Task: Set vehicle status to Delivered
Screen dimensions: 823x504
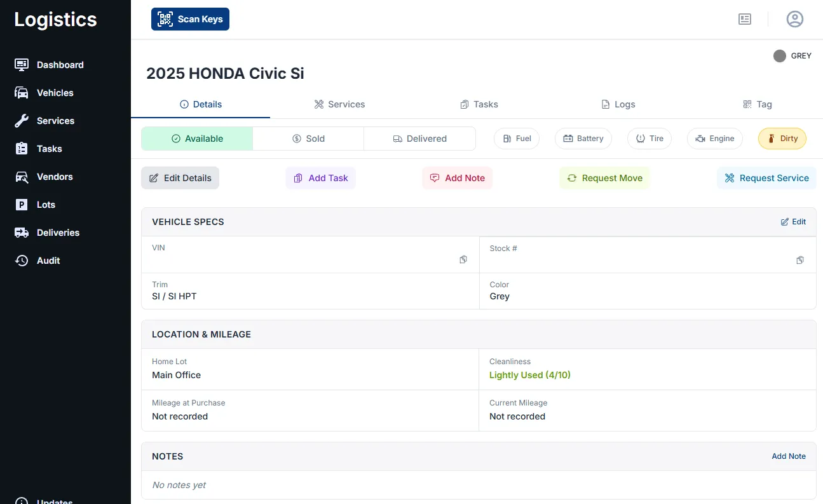Action: tap(419, 139)
